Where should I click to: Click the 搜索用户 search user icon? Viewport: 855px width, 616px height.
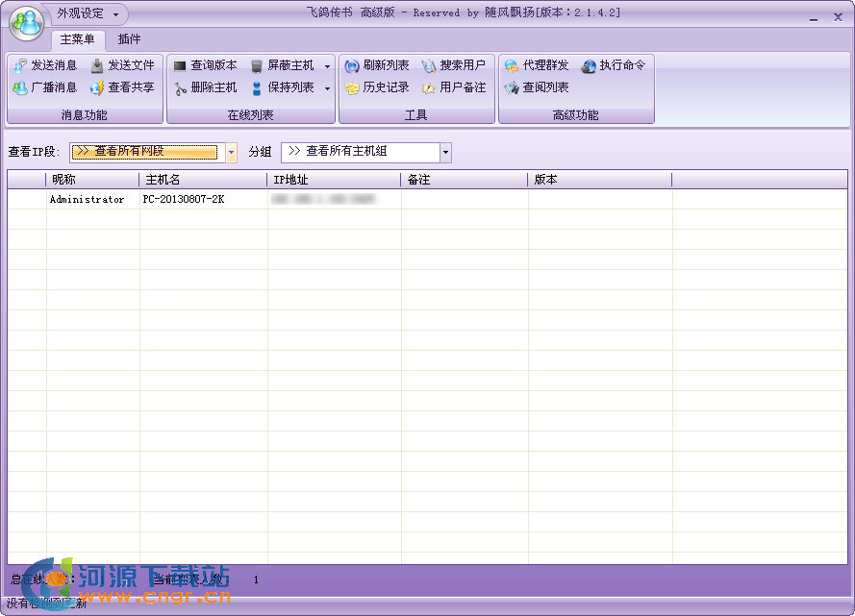coord(459,65)
